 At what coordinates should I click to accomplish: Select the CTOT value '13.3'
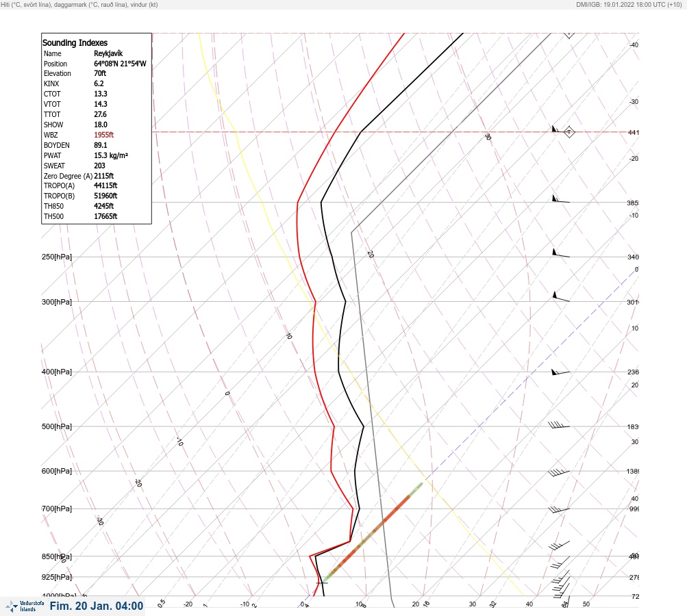pyautogui.click(x=100, y=94)
